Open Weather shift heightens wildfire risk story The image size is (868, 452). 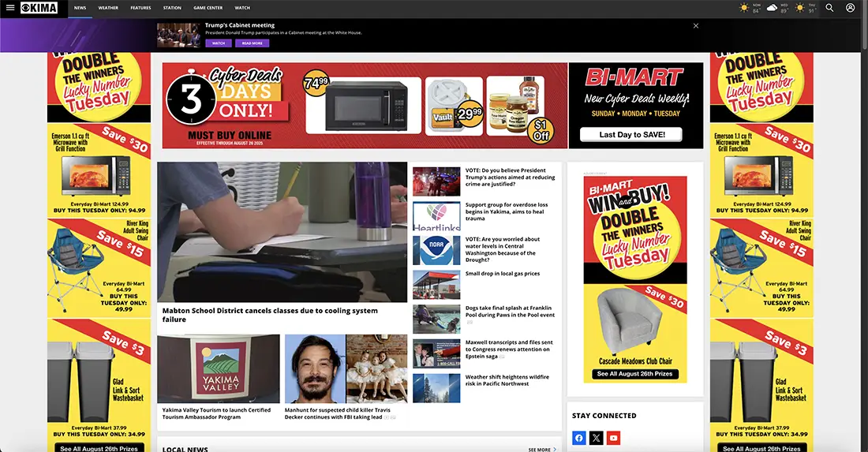pos(507,380)
